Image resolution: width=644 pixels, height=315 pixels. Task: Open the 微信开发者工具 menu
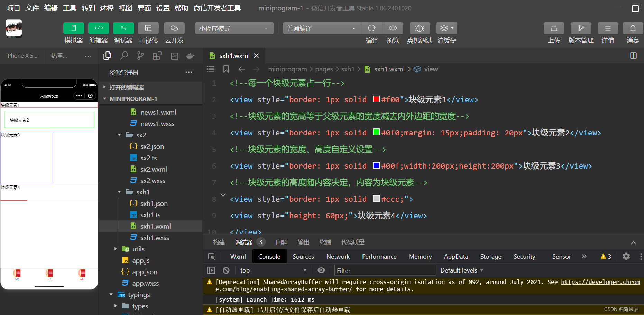[x=217, y=8]
